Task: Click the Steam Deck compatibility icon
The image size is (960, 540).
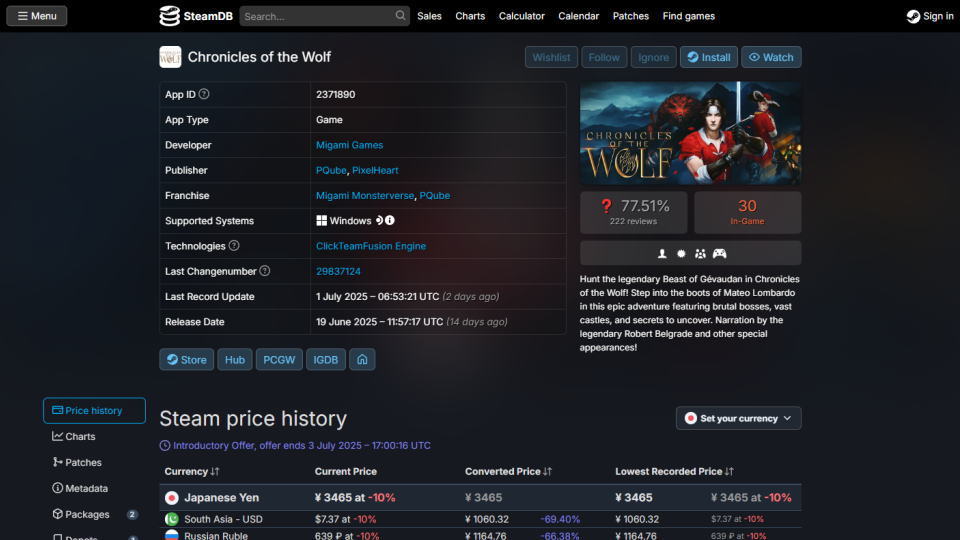Action: click(379, 220)
